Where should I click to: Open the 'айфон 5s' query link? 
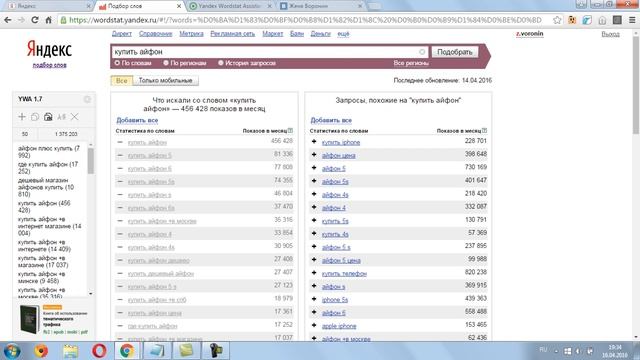pos(335,182)
